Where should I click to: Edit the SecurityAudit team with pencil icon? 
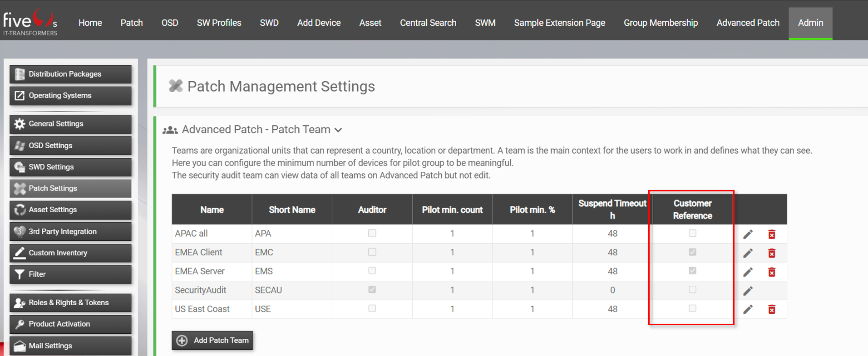point(748,291)
